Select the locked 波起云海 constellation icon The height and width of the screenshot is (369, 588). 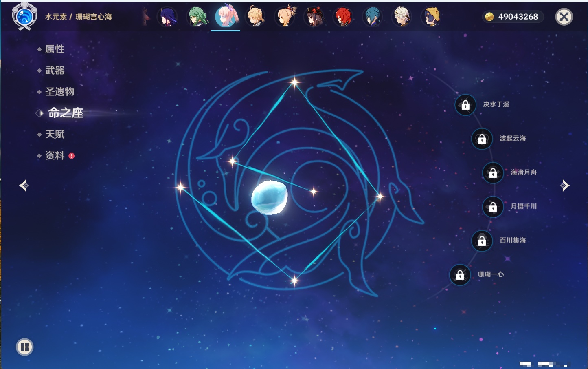click(482, 139)
